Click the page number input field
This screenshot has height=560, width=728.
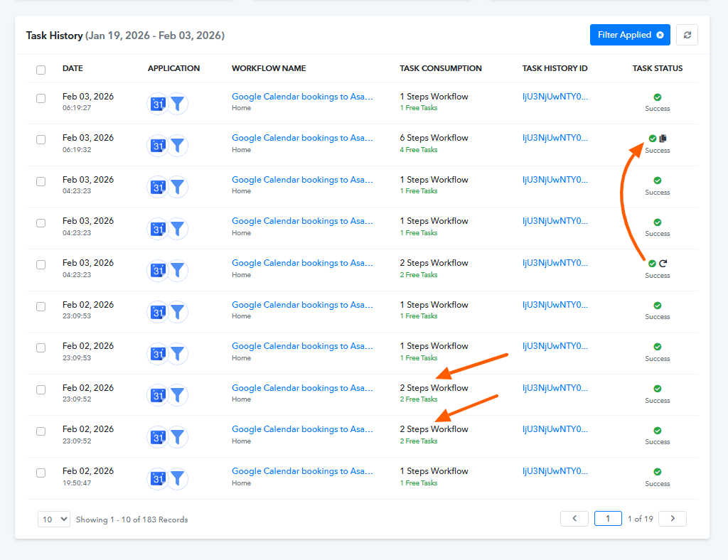608,519
